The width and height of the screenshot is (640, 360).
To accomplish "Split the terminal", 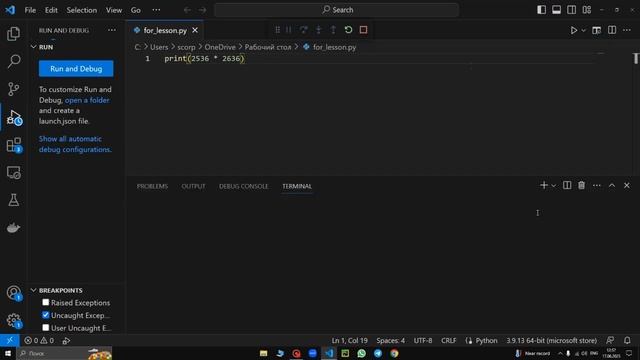I will (x=567, y=185).
